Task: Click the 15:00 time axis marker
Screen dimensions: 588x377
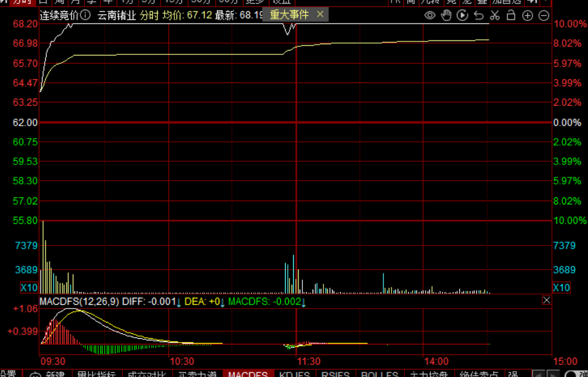Action: (x=565, y=361)
